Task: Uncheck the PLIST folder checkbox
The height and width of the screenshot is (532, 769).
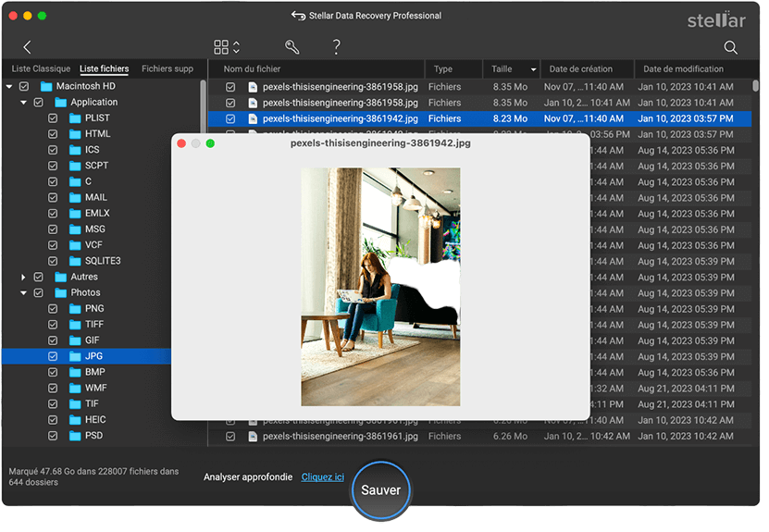Action: (x=53, y=118)
